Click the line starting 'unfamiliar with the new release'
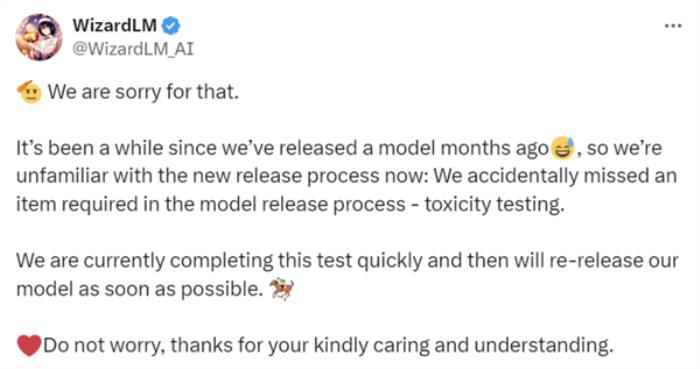The image size is (700, 369). point(346,176)
